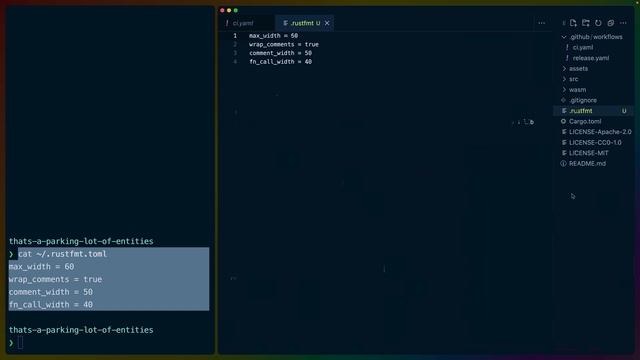The image size is (640, 360).
Task: Expand the src folder
Action: (x=573, y=79)
